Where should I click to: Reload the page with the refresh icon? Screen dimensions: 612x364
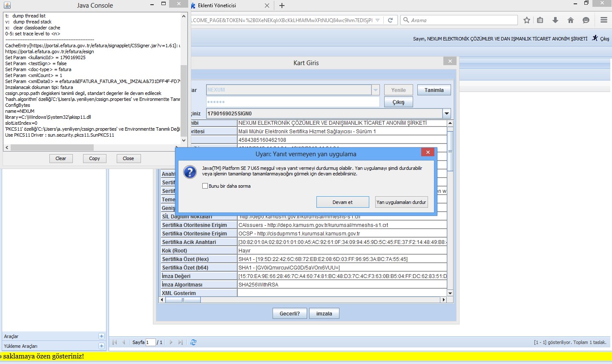coord(390,20)
